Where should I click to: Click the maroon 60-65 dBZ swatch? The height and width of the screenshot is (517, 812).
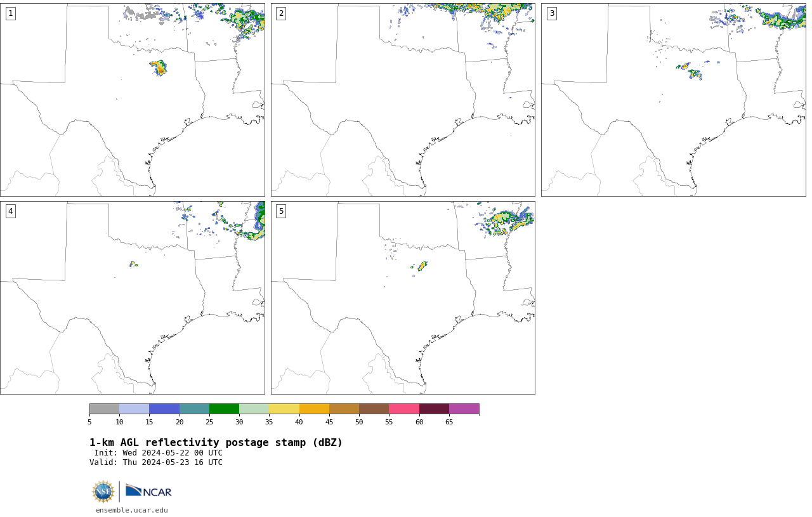click(434, 409)
